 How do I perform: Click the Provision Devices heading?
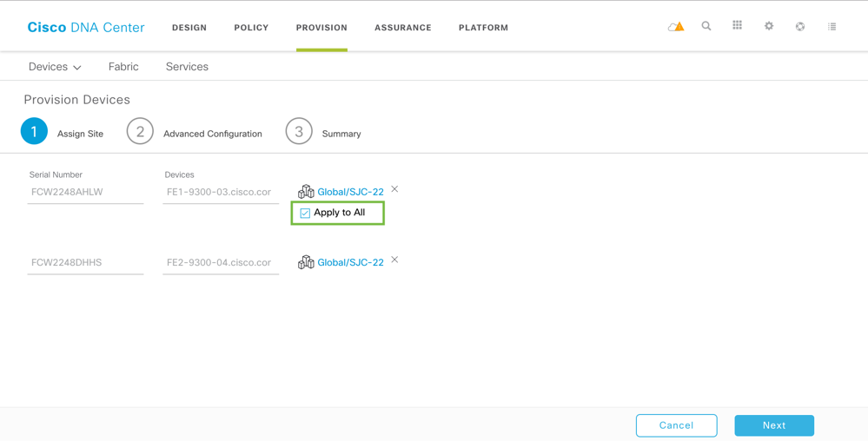(77, 100)
